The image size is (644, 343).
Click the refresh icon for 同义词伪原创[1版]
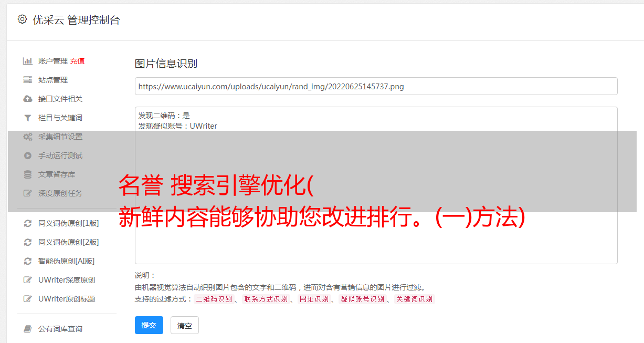[28, 223]
